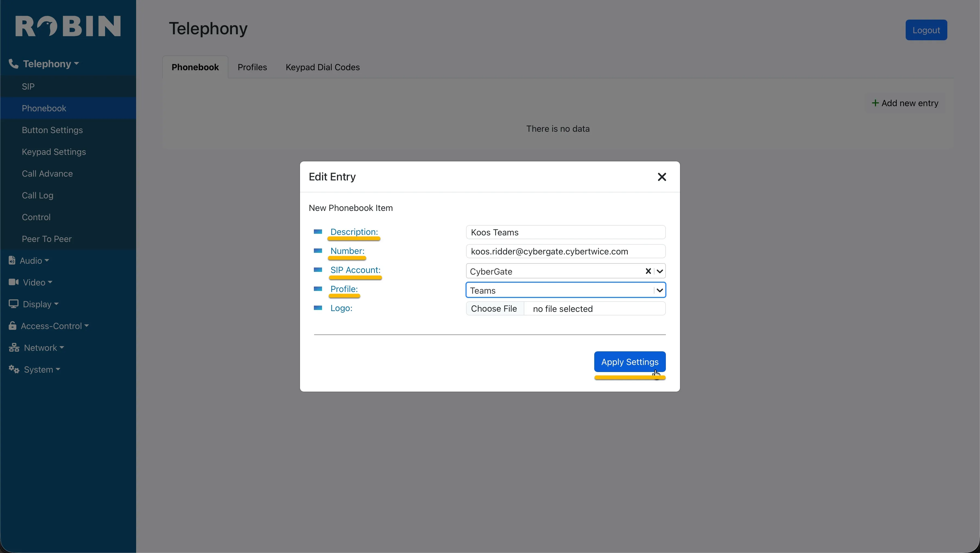
Task: Click the Audio speaker file icon
Action: (12, 260)
